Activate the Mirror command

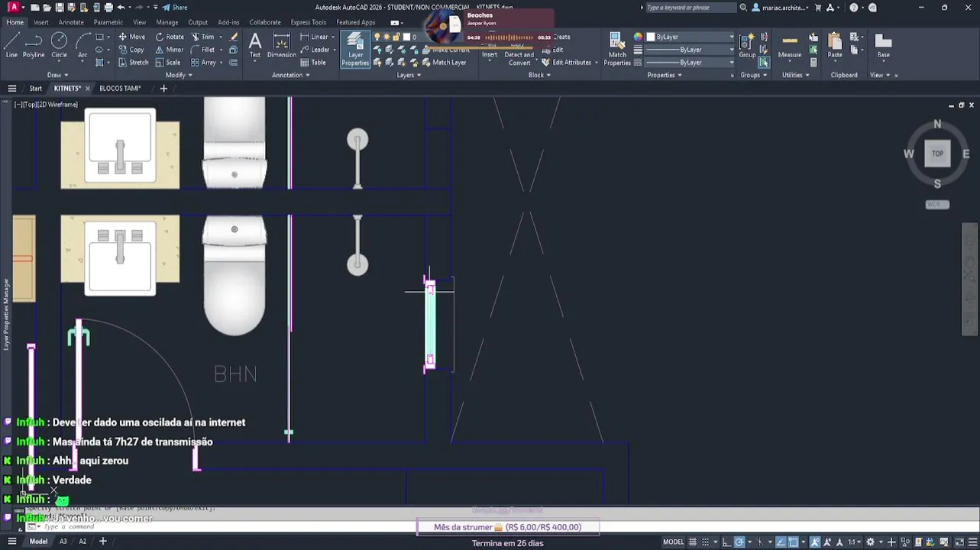[x=170, y=50]
